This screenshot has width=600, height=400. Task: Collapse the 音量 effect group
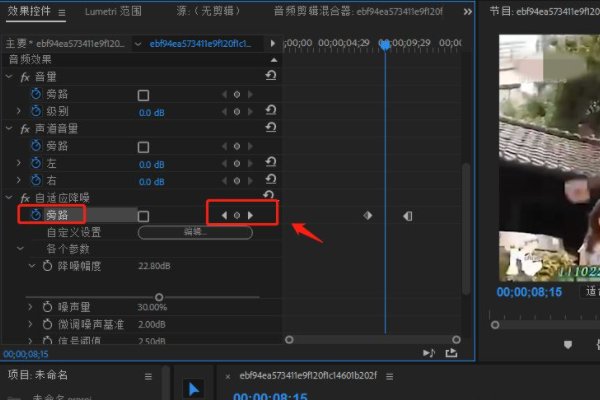[9, 77]
